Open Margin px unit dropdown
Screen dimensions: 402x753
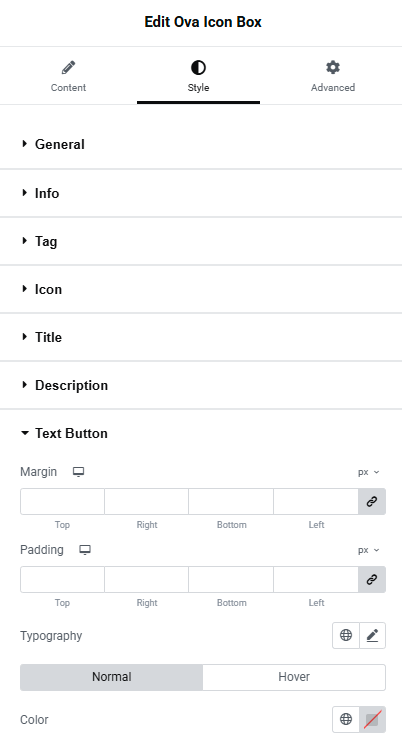pos(368,472)
